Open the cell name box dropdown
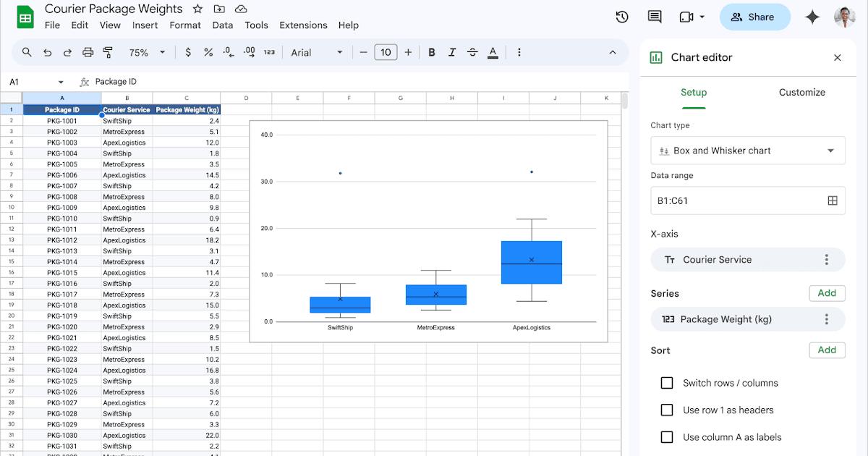Image resolution: width=868 pixels, height=456 pixels. click(x=61, y=82)
